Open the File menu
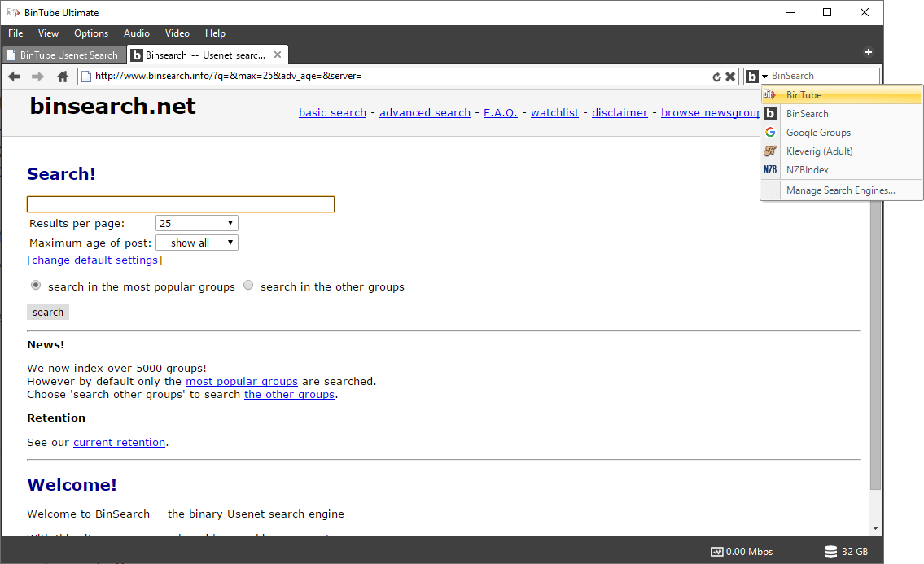924x564 pixels. coord(16,33)
